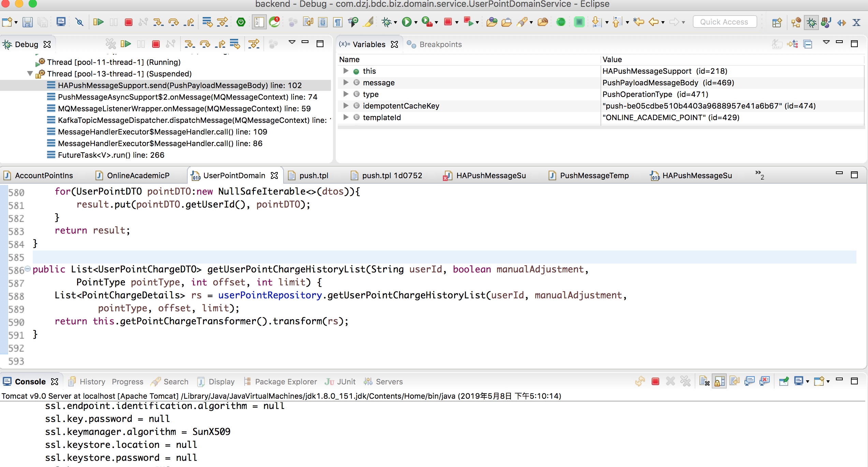Click Drop to Frame in main toolbar
The height and width of the screenshot is (467, 868).
click(207, 22)
